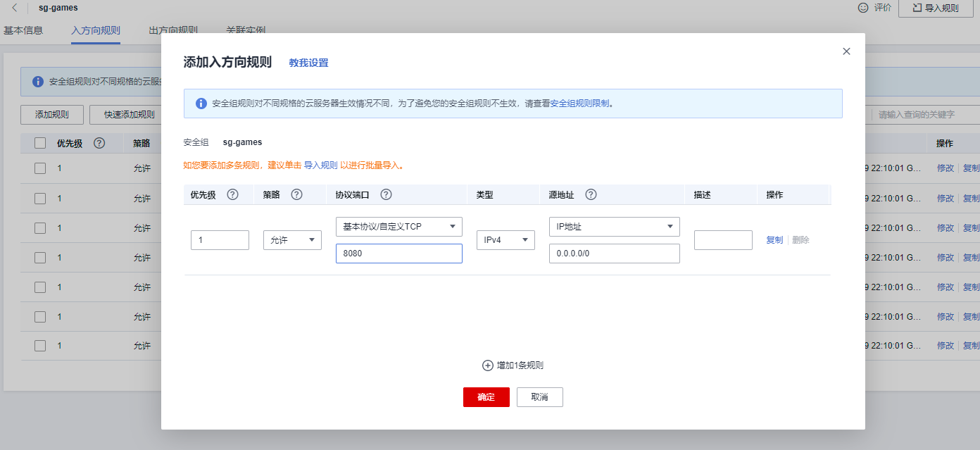
Task: Click the smiley feedback icon
Action: click(863, 8)
